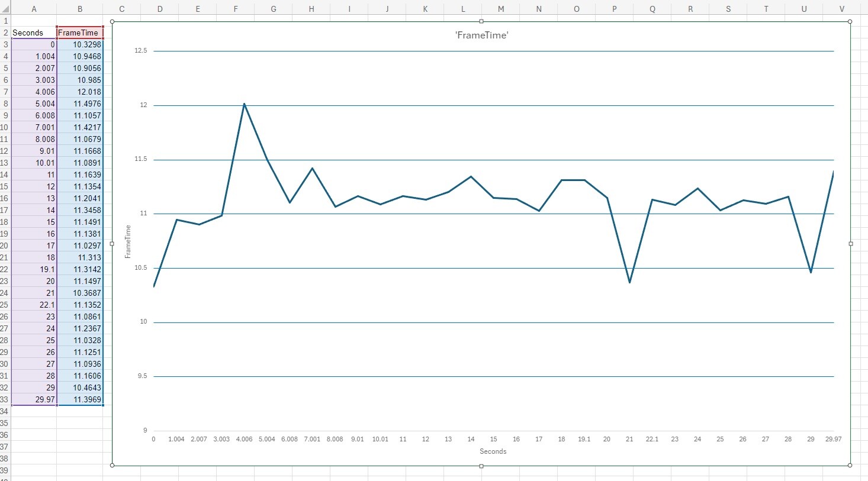Select cell containing 10.01 in column A
Image resolution: width=868 pixels, height=481 pixels.
coord(34,163)
